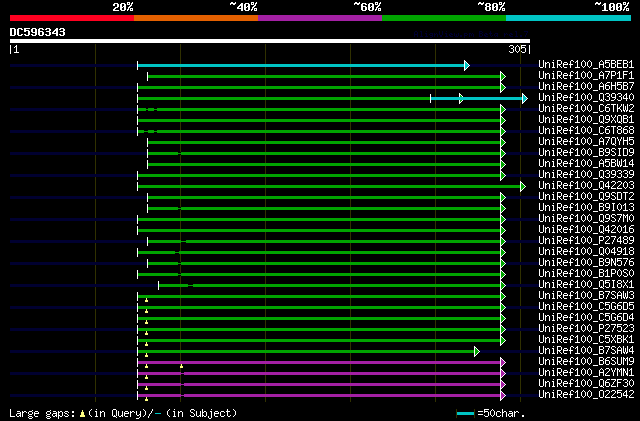Click the white DC596343 query bar
This screenshot has height=421, width=640.
(x=270, y=41)
